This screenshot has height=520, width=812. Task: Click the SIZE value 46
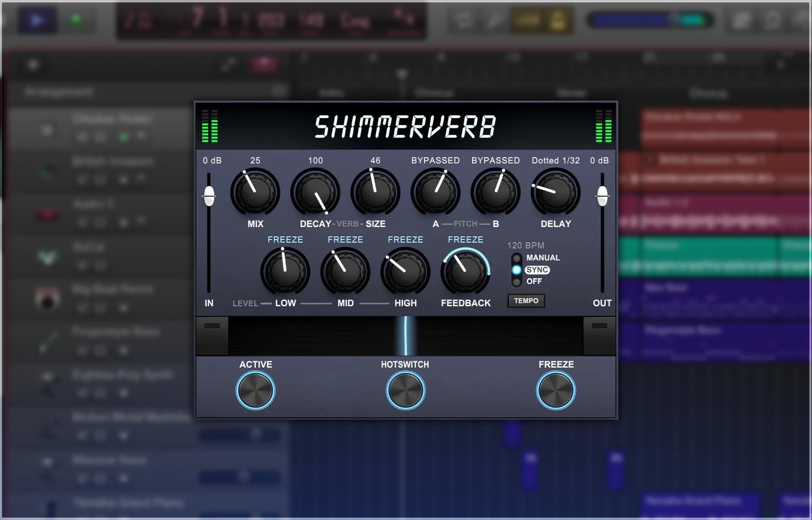pyautogui.click(x=375, y=161)
